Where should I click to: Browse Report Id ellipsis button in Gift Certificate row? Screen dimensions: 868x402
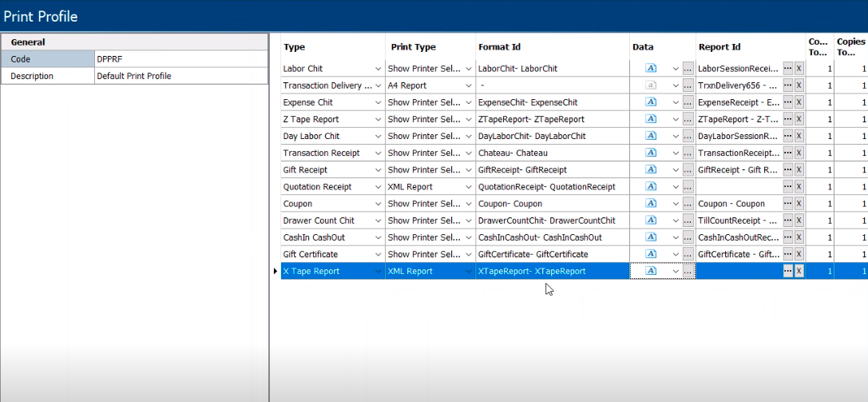pyautogui.click(x=788, y=254)
